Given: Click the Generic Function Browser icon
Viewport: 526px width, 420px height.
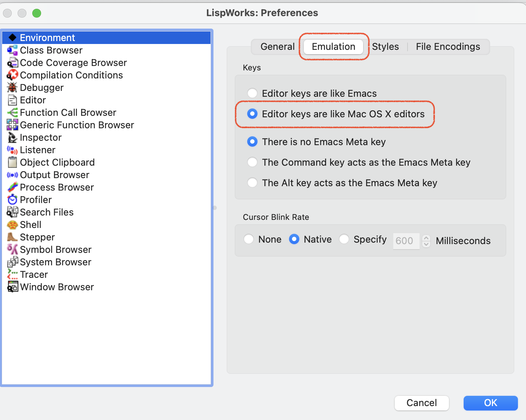Looking at the screenshot, I should coord(12,125).
